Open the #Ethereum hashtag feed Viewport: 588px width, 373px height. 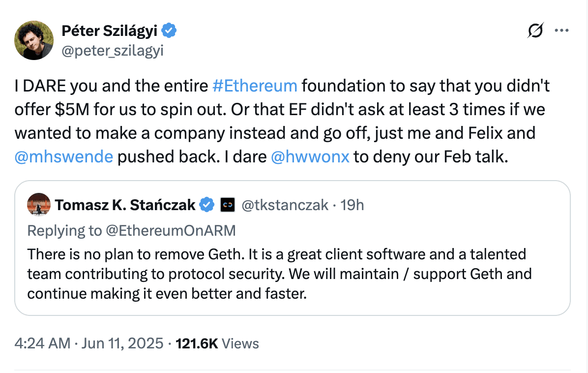[x=255, y=86]
